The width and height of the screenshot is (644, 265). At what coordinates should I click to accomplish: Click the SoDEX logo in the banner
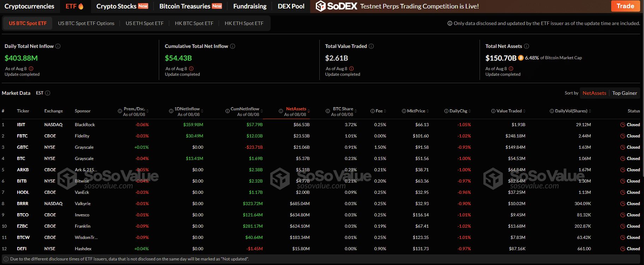click(x=336, y=6)
